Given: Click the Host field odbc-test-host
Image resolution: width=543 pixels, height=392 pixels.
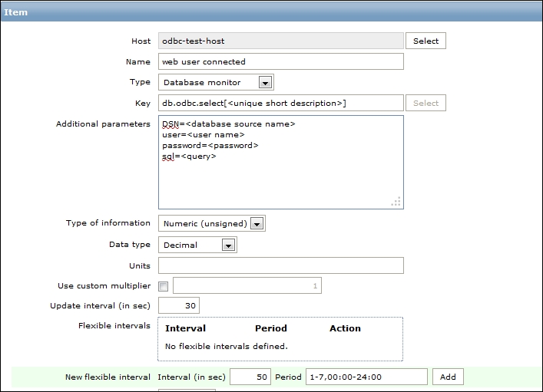Looking at the screenshot, I should [x=280, y=41].
